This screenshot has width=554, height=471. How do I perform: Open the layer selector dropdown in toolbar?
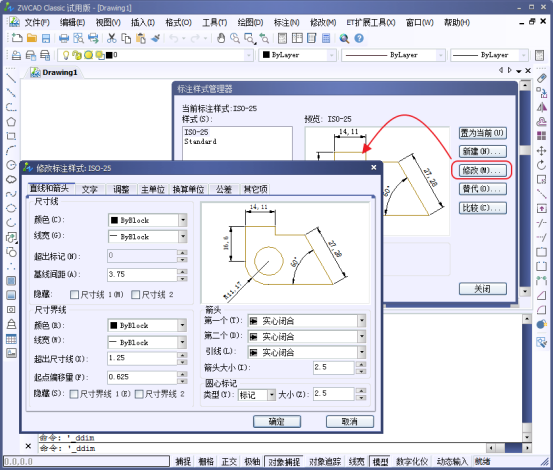pos(249,55)
